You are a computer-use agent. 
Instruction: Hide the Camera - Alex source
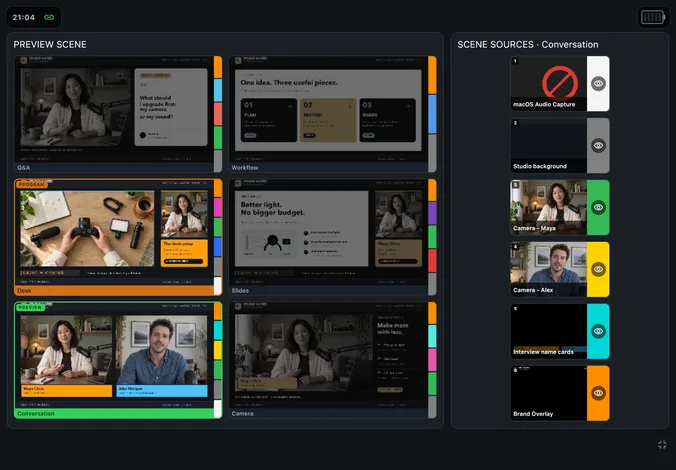pos(598,269)
